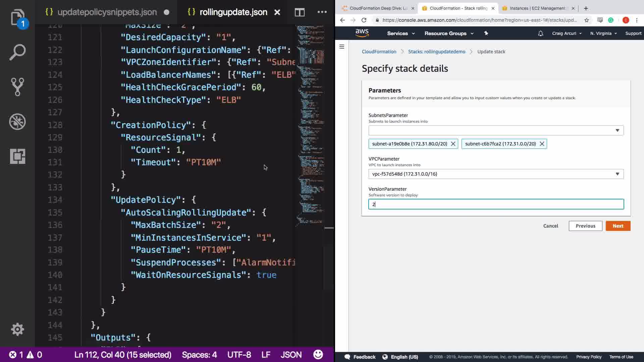The image size is (644, 362).
Task: Click the CloudFormation breadcrumb link
Action: point(379,52)
